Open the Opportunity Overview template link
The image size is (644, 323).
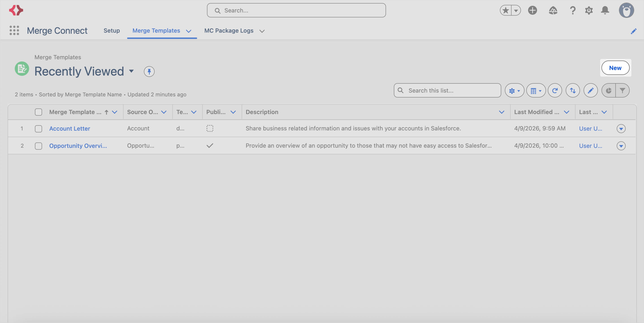[78, 146]
